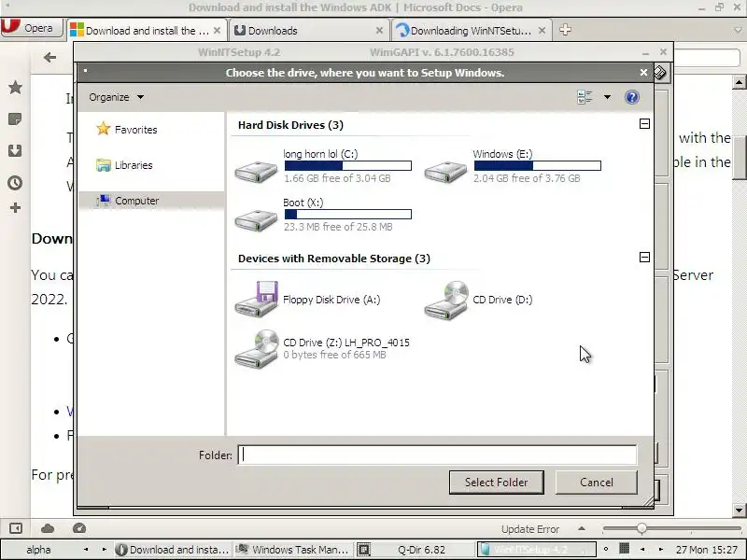Select the Boot (X:) drive icon

[256, 220]
